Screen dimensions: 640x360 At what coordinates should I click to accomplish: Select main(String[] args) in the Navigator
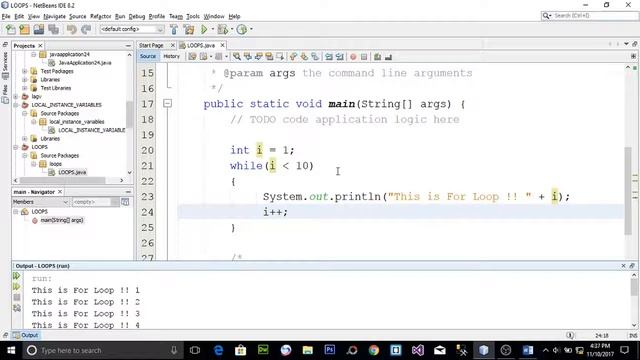(x=62, y=220)
